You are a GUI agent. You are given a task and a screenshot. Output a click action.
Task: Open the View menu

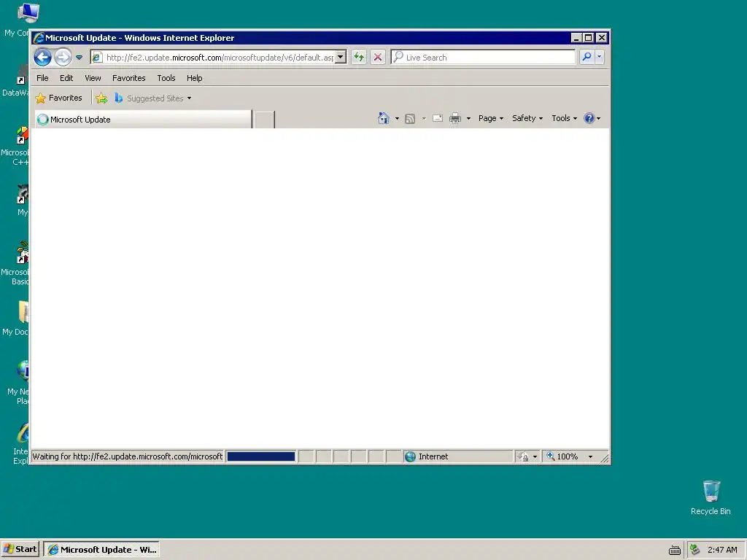(93, 78)
